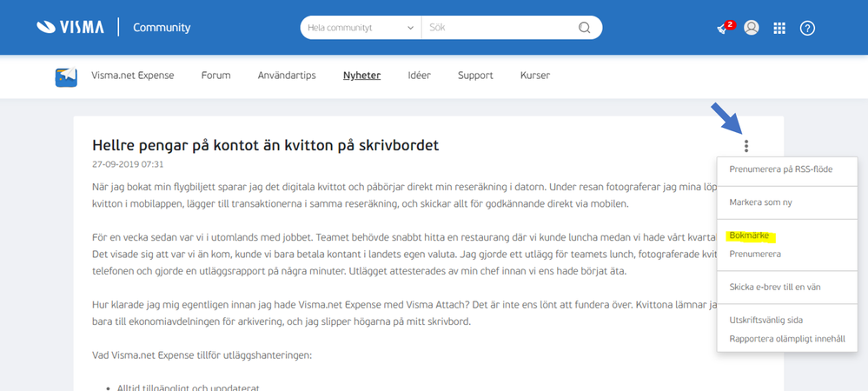Screen dimensions: 868x391
Task: Click the search magnifier icon
Action: click(x=584, y=28)
